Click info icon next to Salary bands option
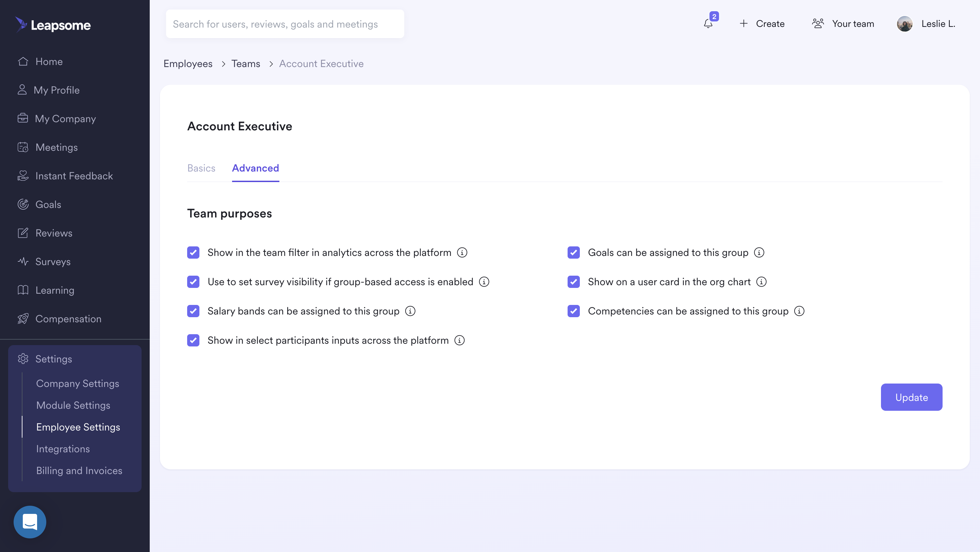This screenshot has width=980, height=552. pos(410,311)
